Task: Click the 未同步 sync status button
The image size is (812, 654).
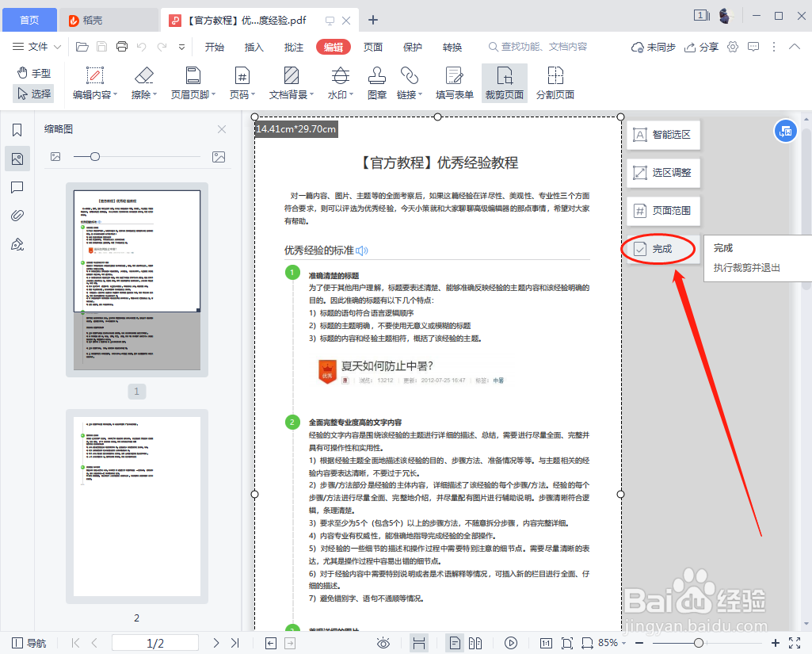Action: point(653,47)
